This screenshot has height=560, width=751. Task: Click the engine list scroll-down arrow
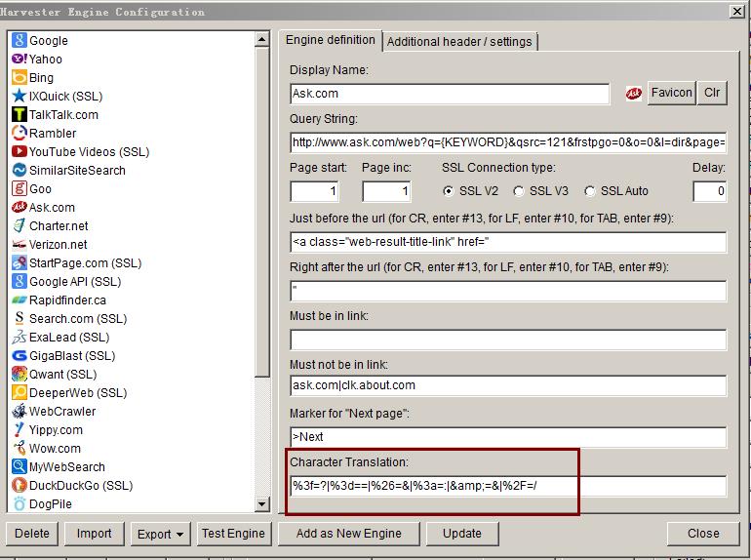tap(262, 503)
